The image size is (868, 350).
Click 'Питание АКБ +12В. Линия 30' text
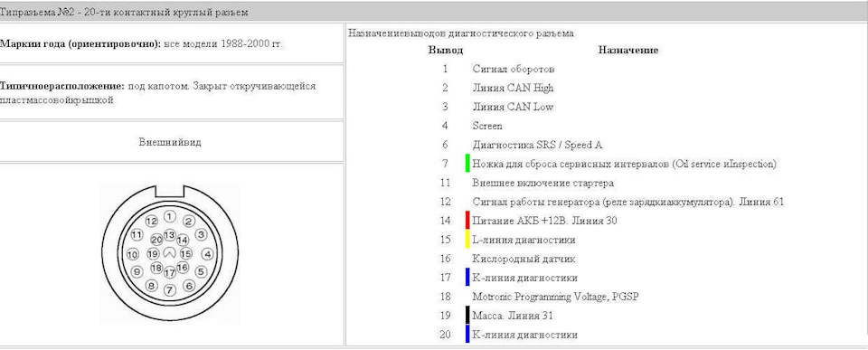coord(544,221)
